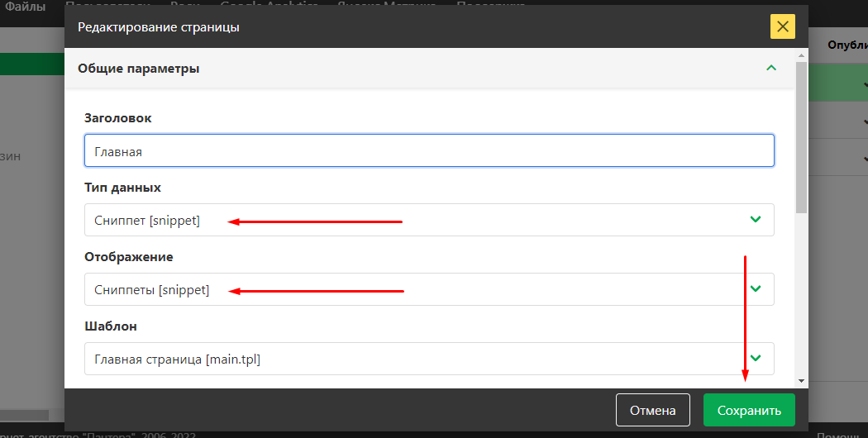868x438 pixels.
Task: Collapse Общие параметры using the green chevron
Action: tap(771, 69)
